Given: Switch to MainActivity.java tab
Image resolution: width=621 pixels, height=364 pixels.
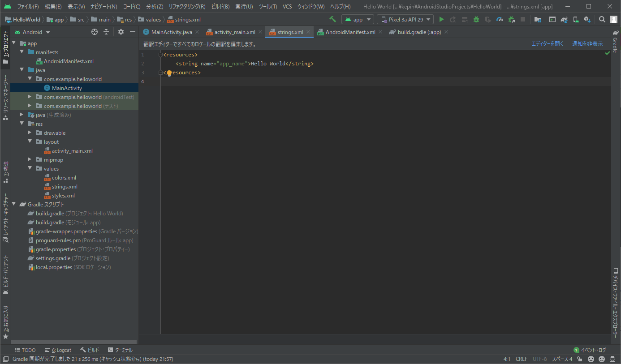Looking at the screenshot, I should click(172, 32).
